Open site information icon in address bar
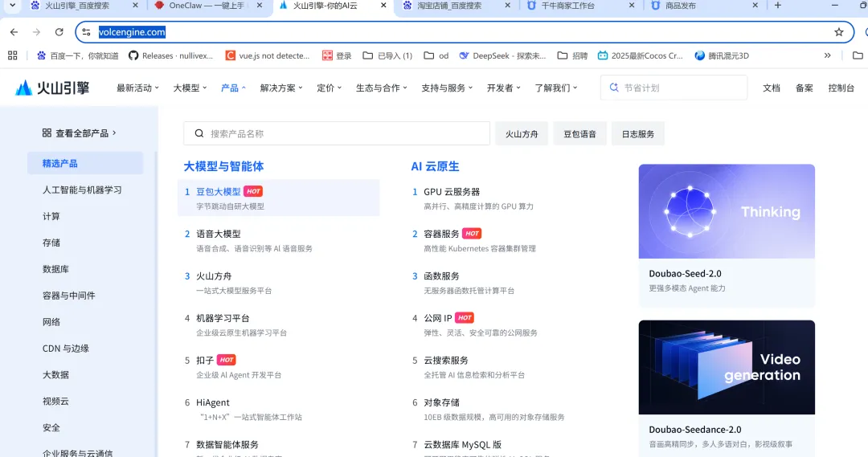 pos(86,32)
